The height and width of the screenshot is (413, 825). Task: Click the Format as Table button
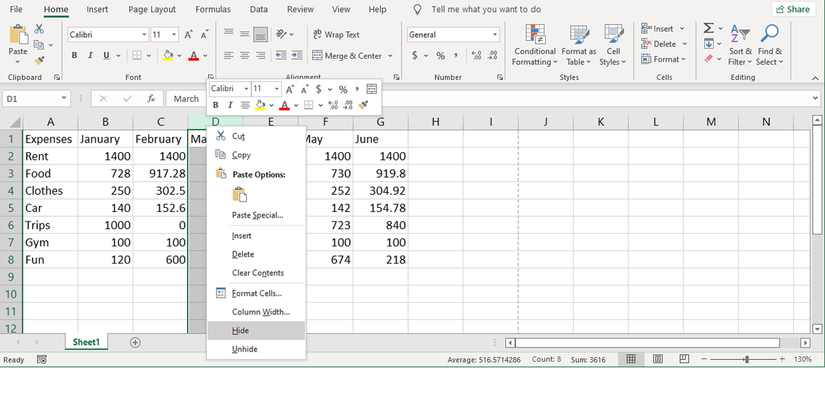point(579,45)
